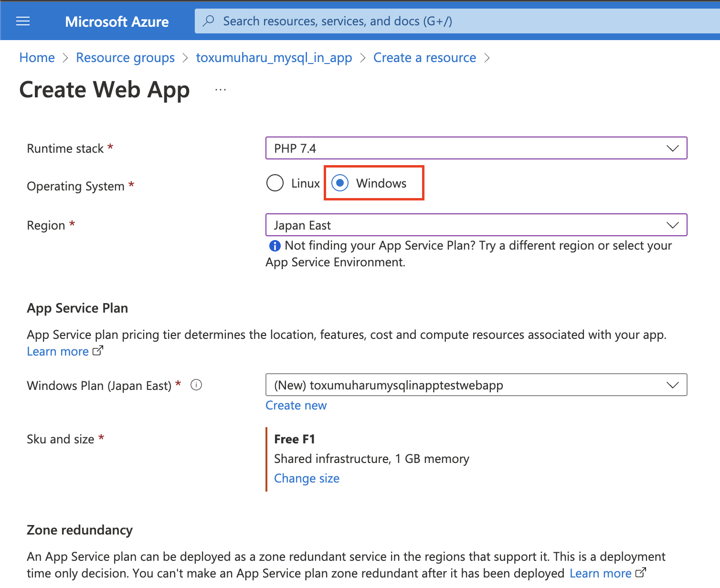This screenshot has height=588, width=720.
Task: Open Resource groups from the breadcrumb
Action: coord(125,57)
